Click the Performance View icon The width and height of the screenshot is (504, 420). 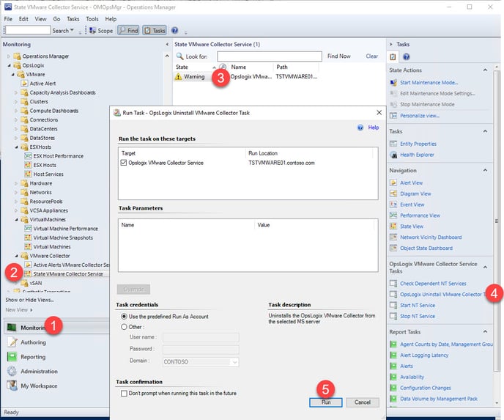pos(393,215)
